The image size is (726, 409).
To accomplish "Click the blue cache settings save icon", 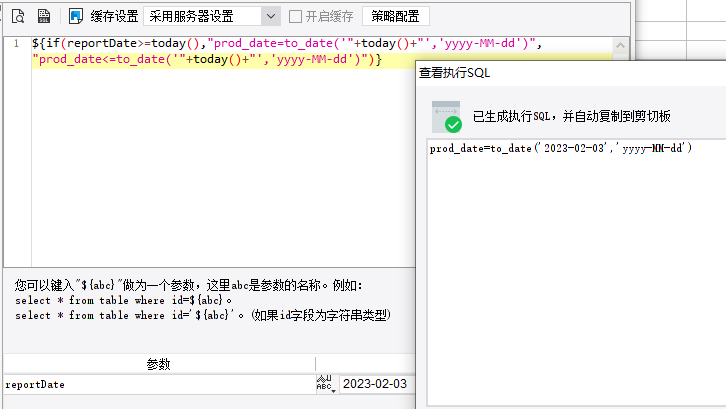I will tap(75, 16).
